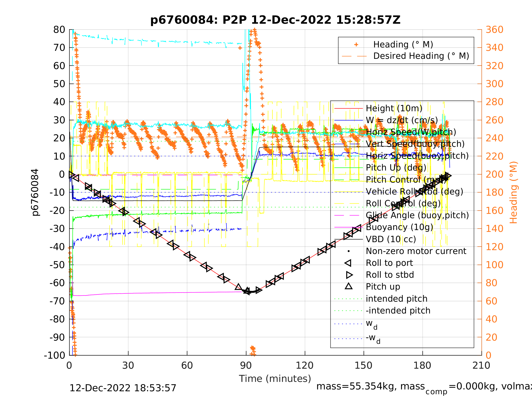Click the -100 tick on left axis
The height and width of the screenshot is (399, 532).
(54, 355)
